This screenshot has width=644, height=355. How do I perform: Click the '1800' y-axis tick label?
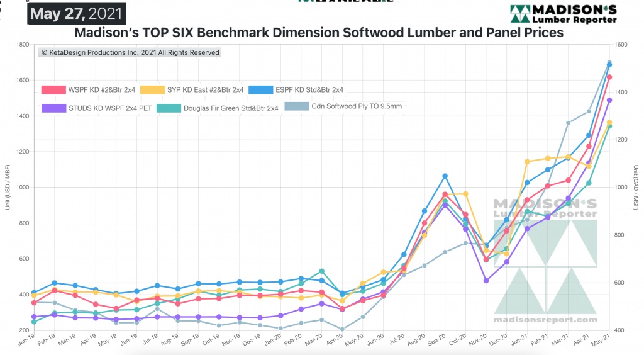click(x=23, y=44)
